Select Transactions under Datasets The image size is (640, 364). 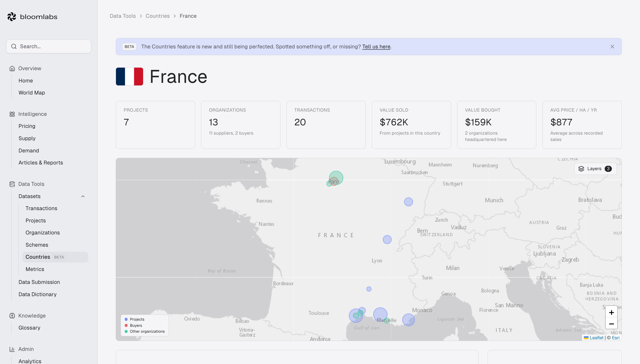coord(41,208)
